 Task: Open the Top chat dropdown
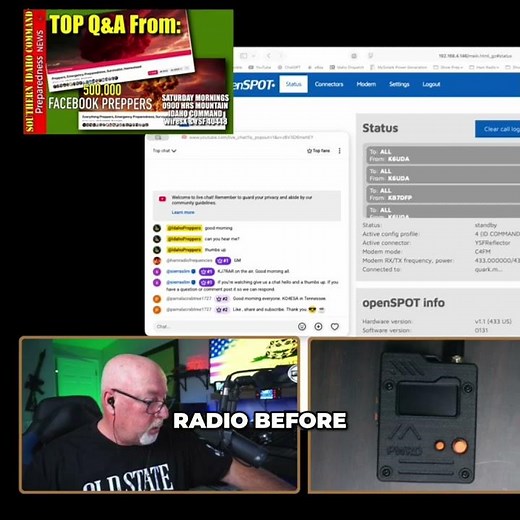pos(164,151)
